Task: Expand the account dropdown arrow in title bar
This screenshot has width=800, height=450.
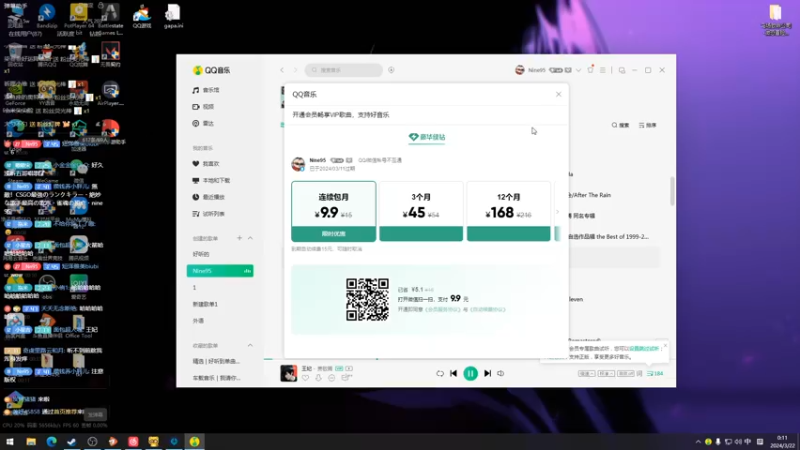Action: pos(578,70)
